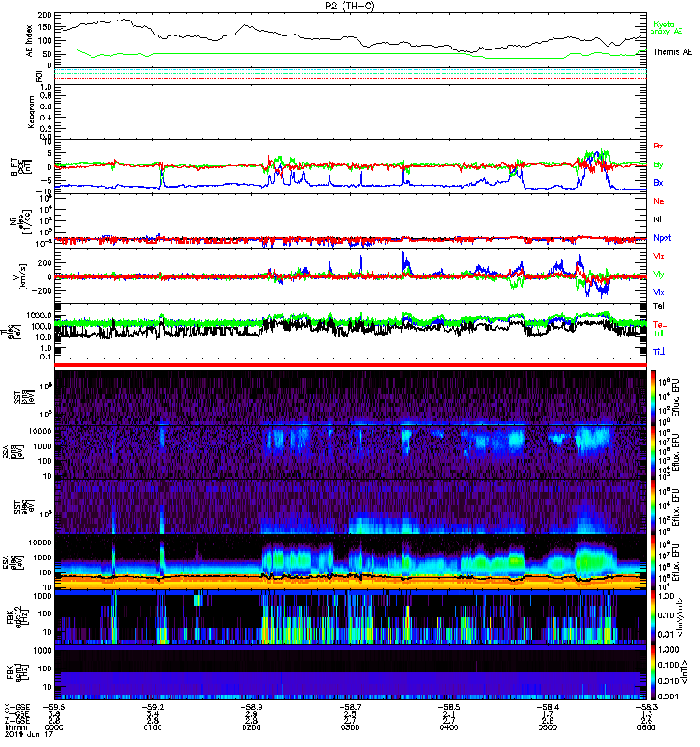
Task: Click the 0100 time tick label
Action: click(152, 727)
